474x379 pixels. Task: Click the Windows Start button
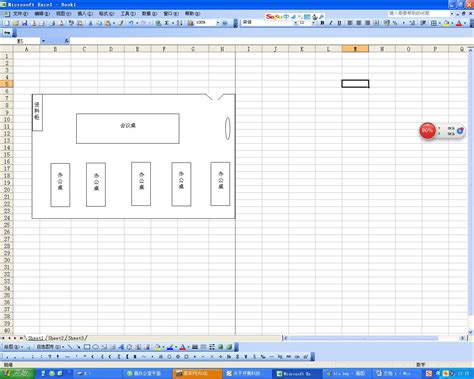point(17,374)
